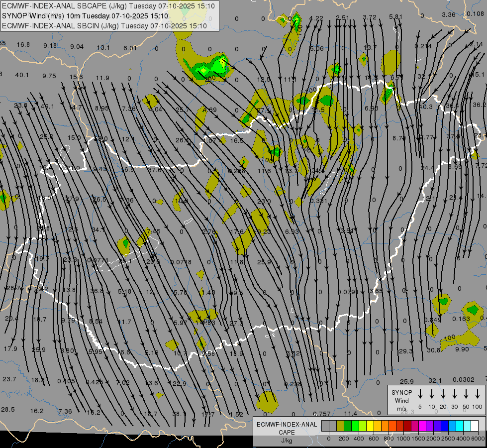This screenshot has width=487, height=448.
Task: Choose the bright magenta CAPE legend swatch
Action: pyautogui.click(x=422, y=426)
